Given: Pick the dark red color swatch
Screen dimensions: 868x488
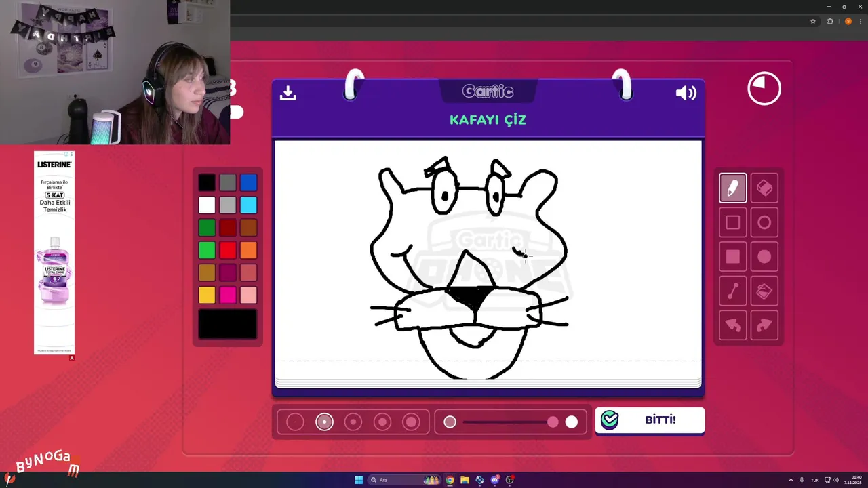Looking at the screenshot, I should [x=228, y=228].
